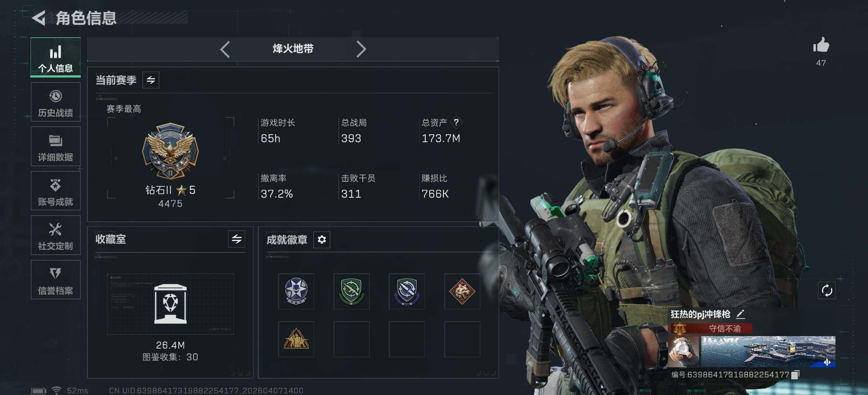868x395 pixels.
Task: Toggle the 当前赛季 season switch
Action: point(151,80)
